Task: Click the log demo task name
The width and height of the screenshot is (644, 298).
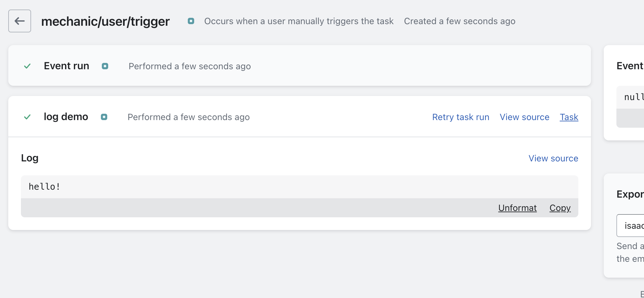Action: (66, 117)
